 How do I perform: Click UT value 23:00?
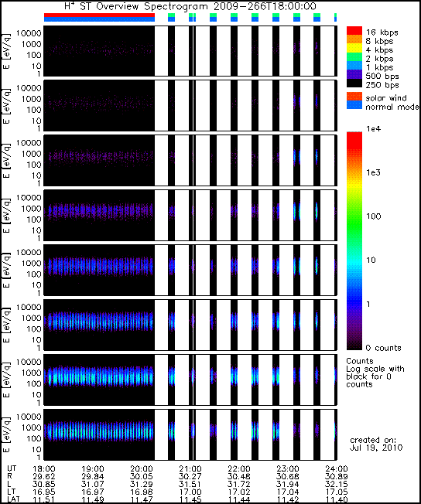[287, 469]
